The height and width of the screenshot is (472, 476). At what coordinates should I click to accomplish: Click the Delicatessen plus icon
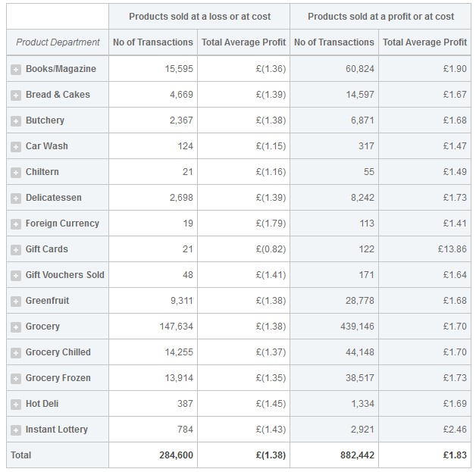pyautogui.click(x=16, y=198)
